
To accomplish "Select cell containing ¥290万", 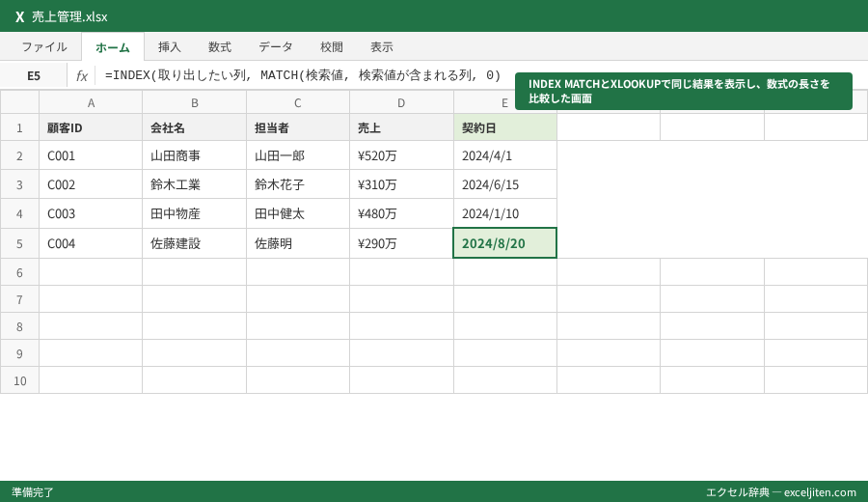I will pyautogui.click(x=401, y=243).
